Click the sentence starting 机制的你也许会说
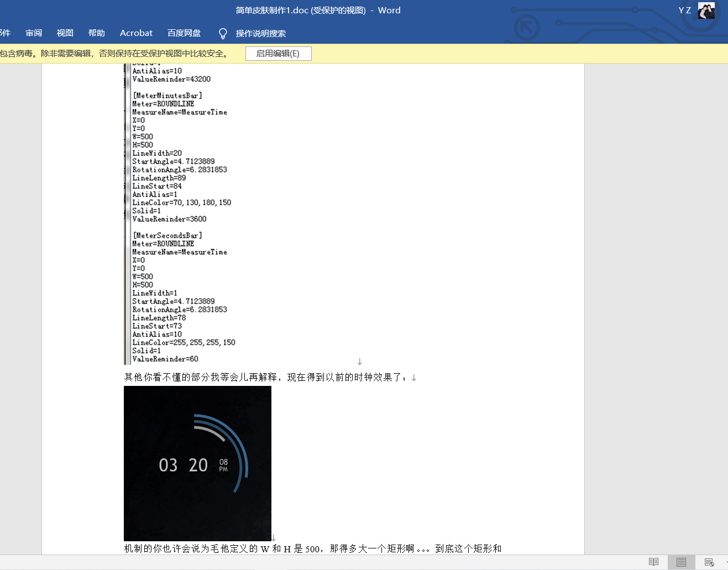Image resolution: width=728 pixels, height=570 pixels. pyautogui.click(x=313, y=548)
